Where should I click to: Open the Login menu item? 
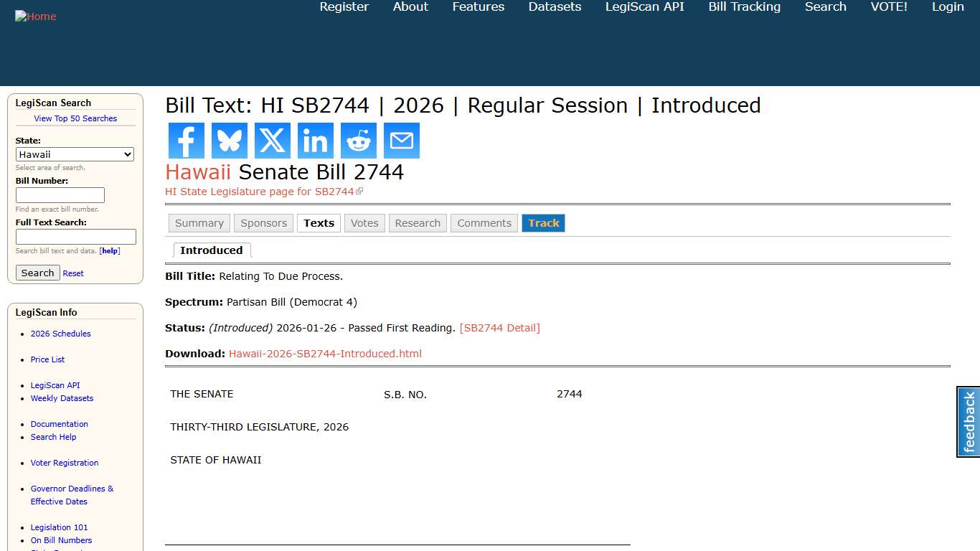pos(948,7)
